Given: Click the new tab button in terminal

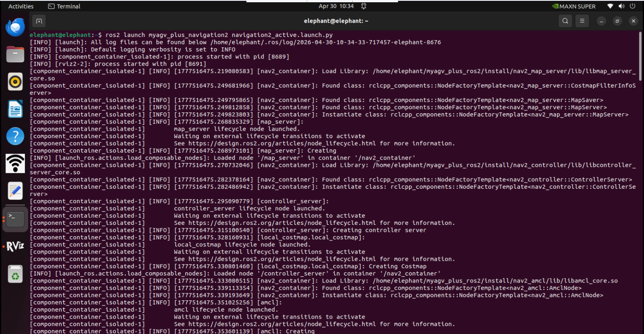Looking at the screenshot, I should click(39, 21).
